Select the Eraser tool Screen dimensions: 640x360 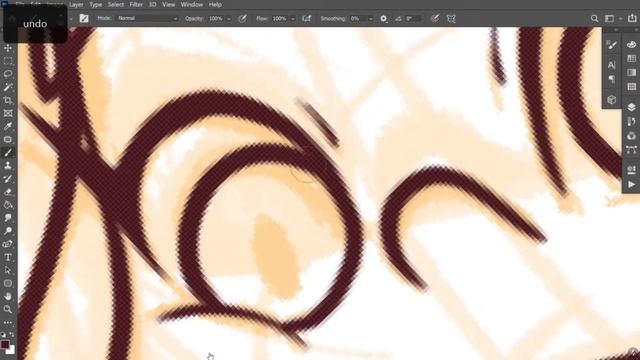pyautogui.click(x=8, y=192)
